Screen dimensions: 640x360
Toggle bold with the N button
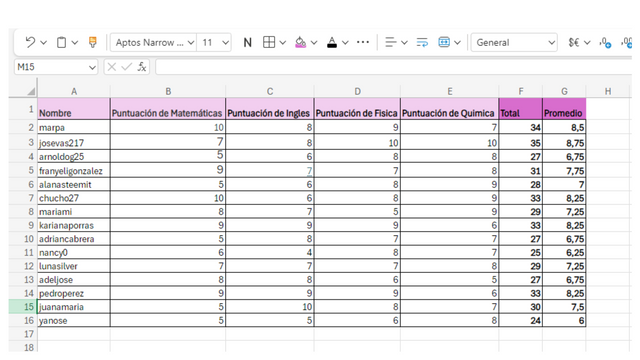[x=247, y=42]
